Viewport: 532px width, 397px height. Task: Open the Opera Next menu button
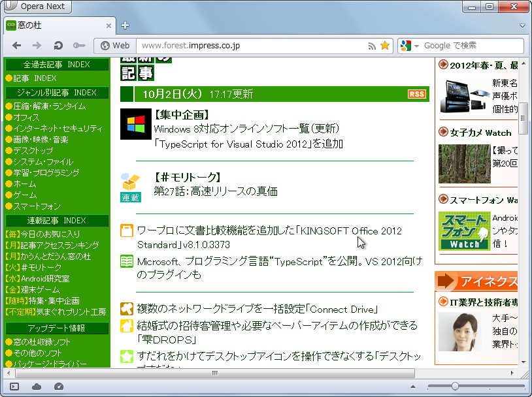coord(36,7)
